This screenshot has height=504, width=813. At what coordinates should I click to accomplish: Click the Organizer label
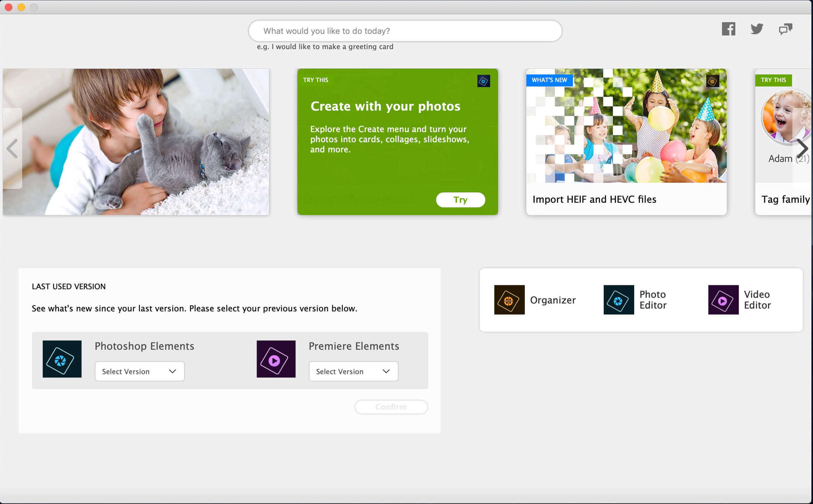553,300
